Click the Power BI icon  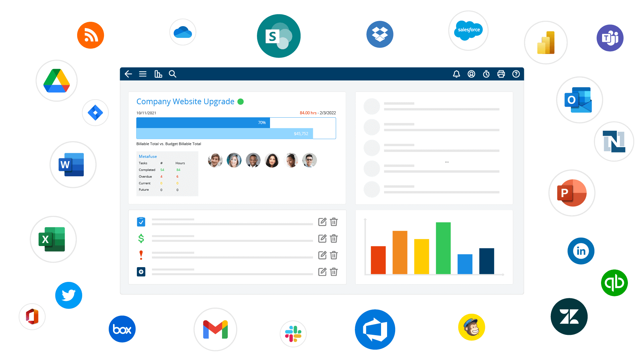point(546,43)
